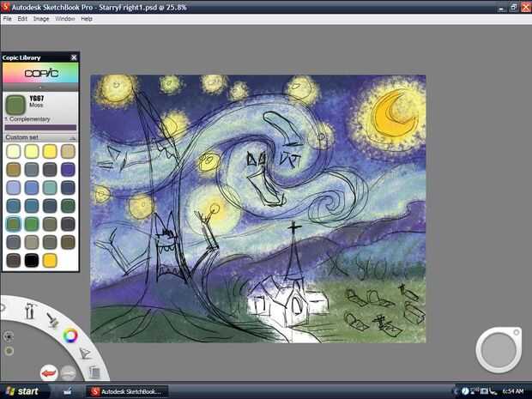Expand hidden system tray icons chevron
Screen dimensions: 532x399
coord(456,391)
